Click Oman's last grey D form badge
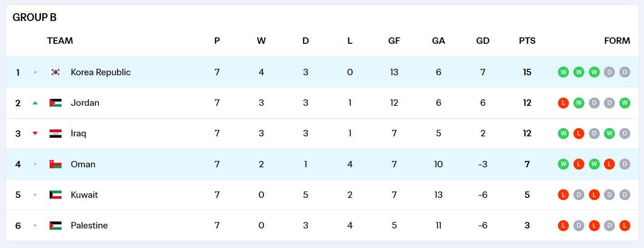The width and height of the screenshot is (644, 248). click(x=625, y=164)
